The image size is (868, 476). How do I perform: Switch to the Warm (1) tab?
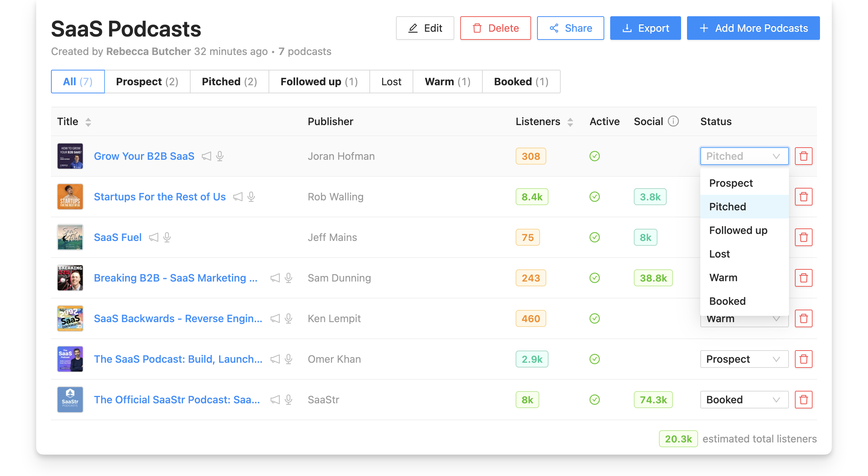click(447, 82)
